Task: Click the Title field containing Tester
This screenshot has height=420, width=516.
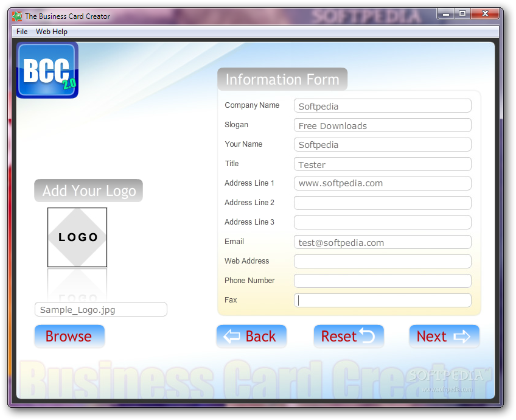Action: click(382, 164)
